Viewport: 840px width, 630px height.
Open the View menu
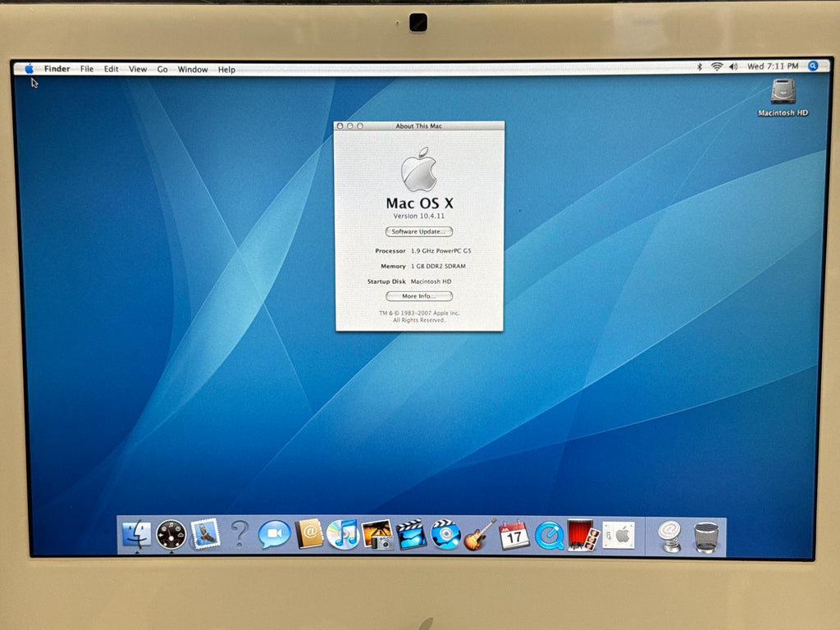[138, 69]
